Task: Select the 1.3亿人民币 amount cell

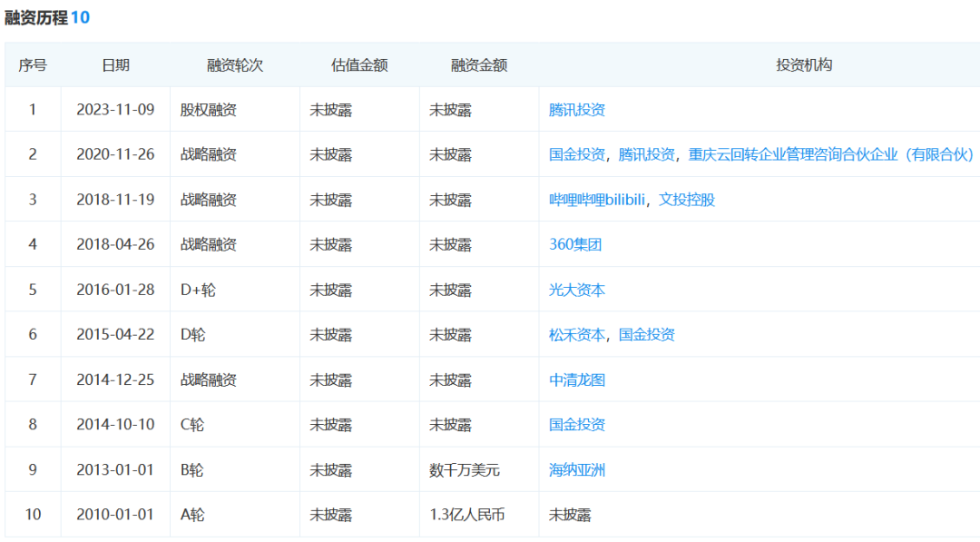Action: [x=467, y=515]
